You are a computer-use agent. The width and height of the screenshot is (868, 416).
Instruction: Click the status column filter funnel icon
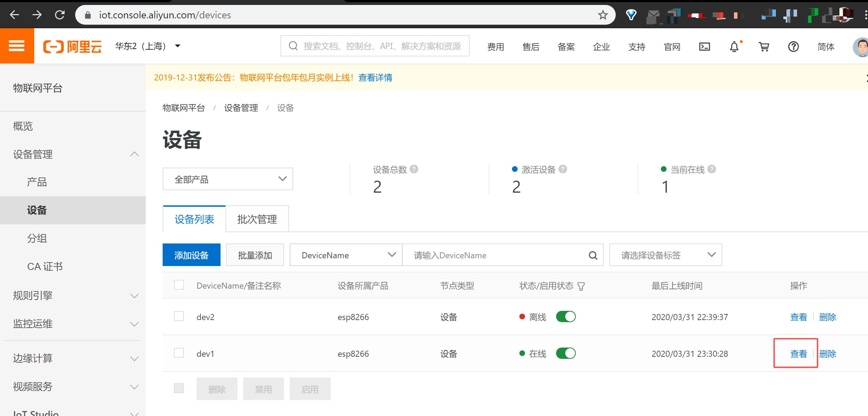coord(581,286)
